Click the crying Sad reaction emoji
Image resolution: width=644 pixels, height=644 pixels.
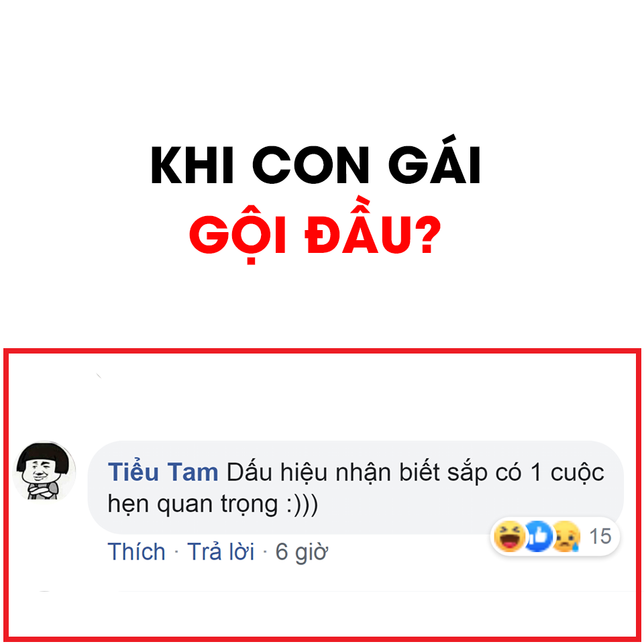[566, 536]
